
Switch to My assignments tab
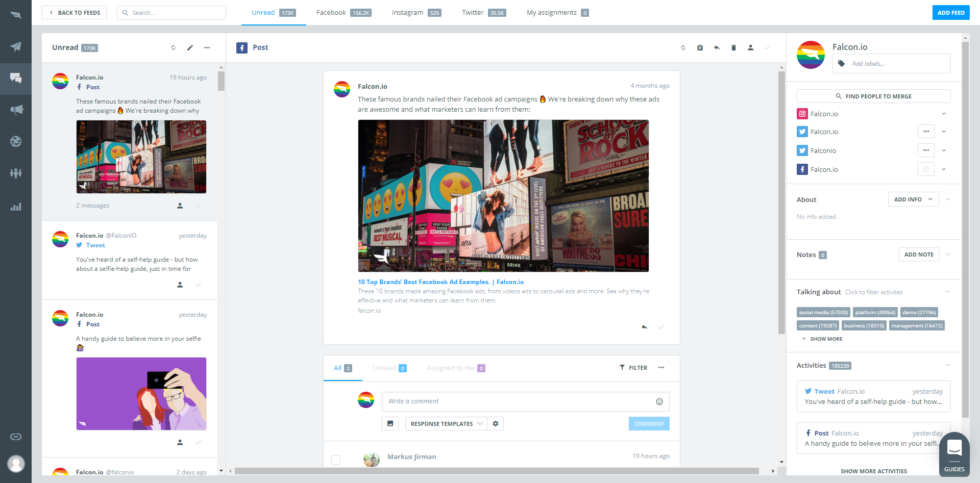tap(557, 13)
